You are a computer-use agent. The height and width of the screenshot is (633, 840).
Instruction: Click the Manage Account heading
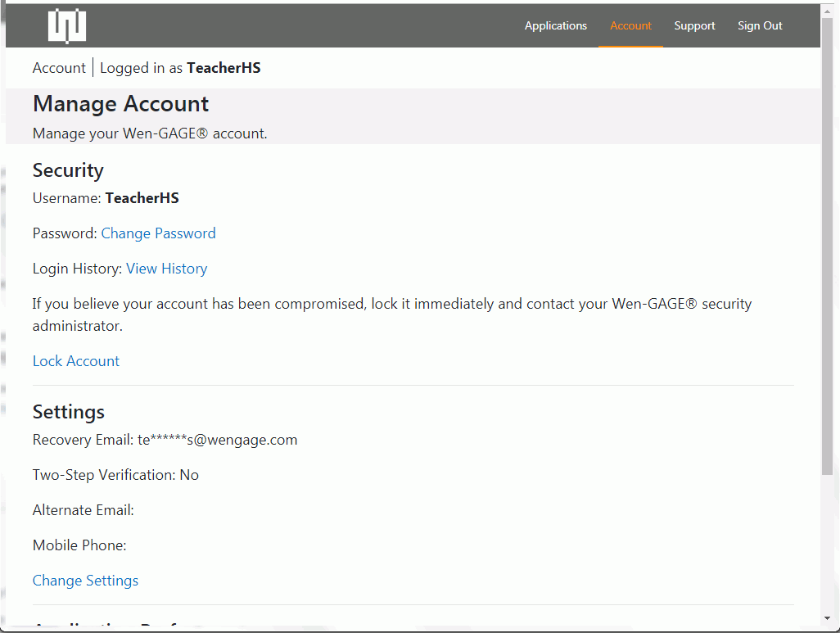pyautogui.click(x=120, y=104)
